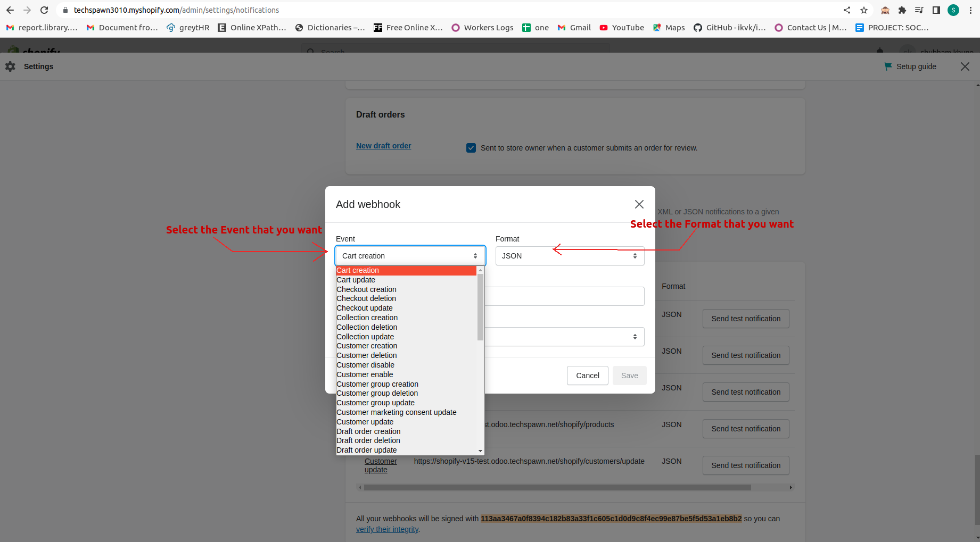This screenshot has width=980, height=542.
Task: Click the share icon in address bar
Action: [846, 10]
